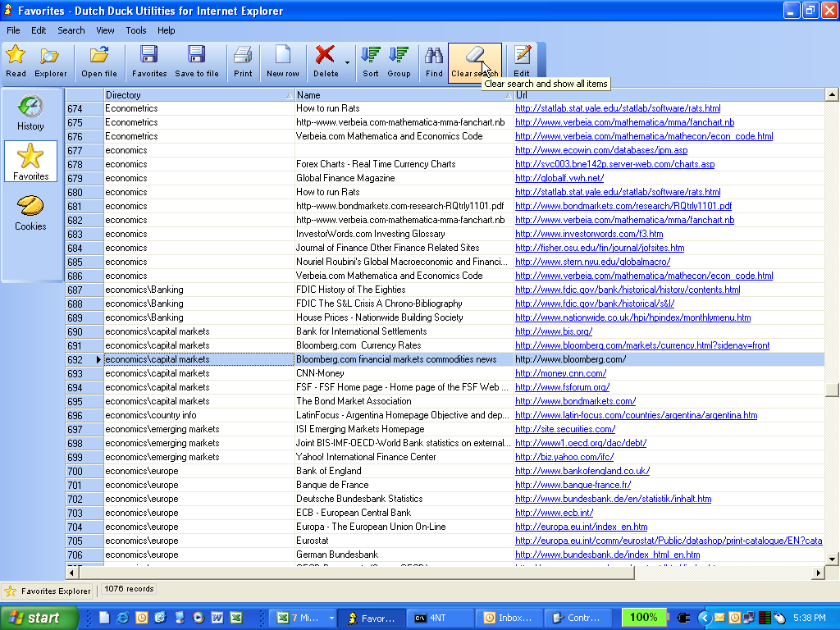Open the File menu
The height and width of the screenshot is (630, 840).
[13, 30]
